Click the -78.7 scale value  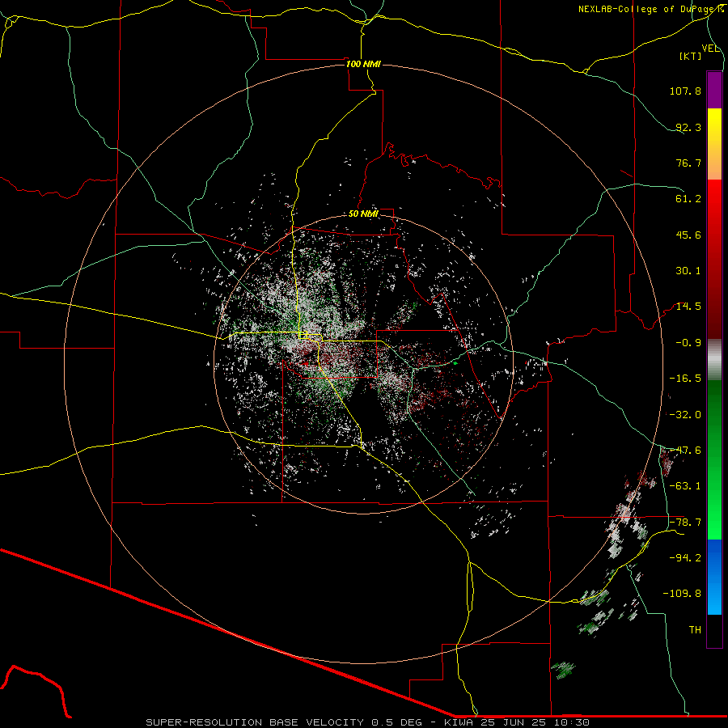685,523
